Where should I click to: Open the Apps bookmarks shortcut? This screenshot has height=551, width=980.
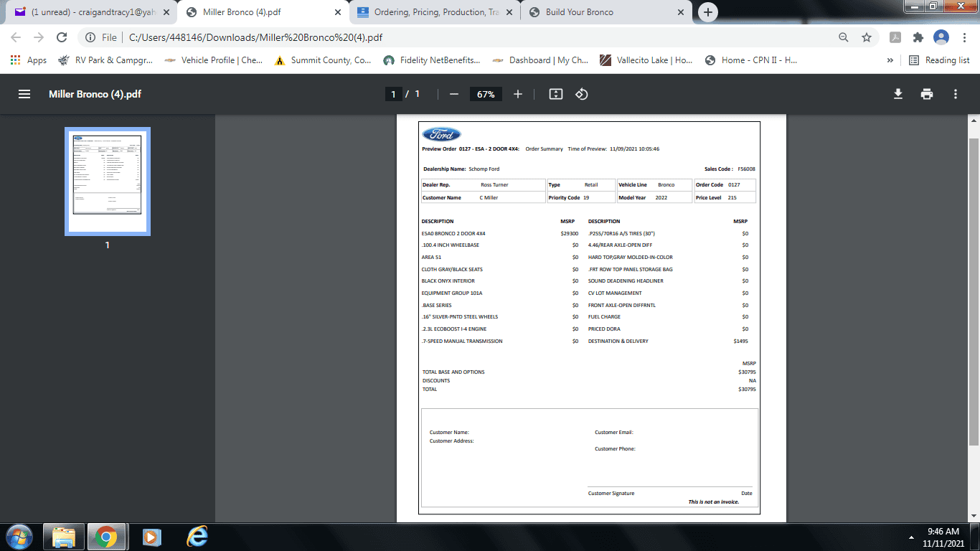point(29,60)
